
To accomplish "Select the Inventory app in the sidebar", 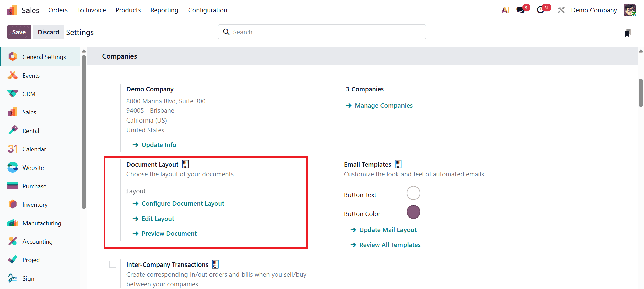I will coord(12,204).
